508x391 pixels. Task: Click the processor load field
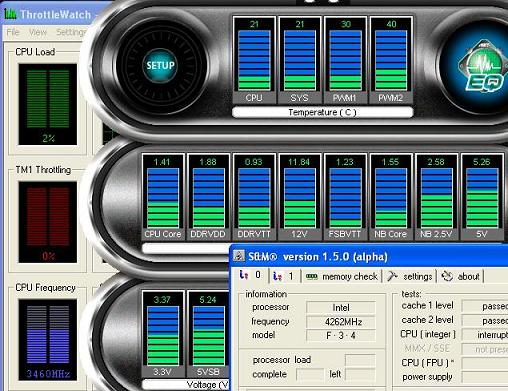coord(360,360)
